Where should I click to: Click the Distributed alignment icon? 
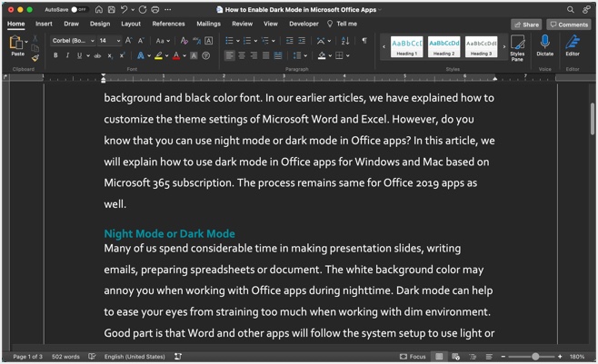point(278,56)
